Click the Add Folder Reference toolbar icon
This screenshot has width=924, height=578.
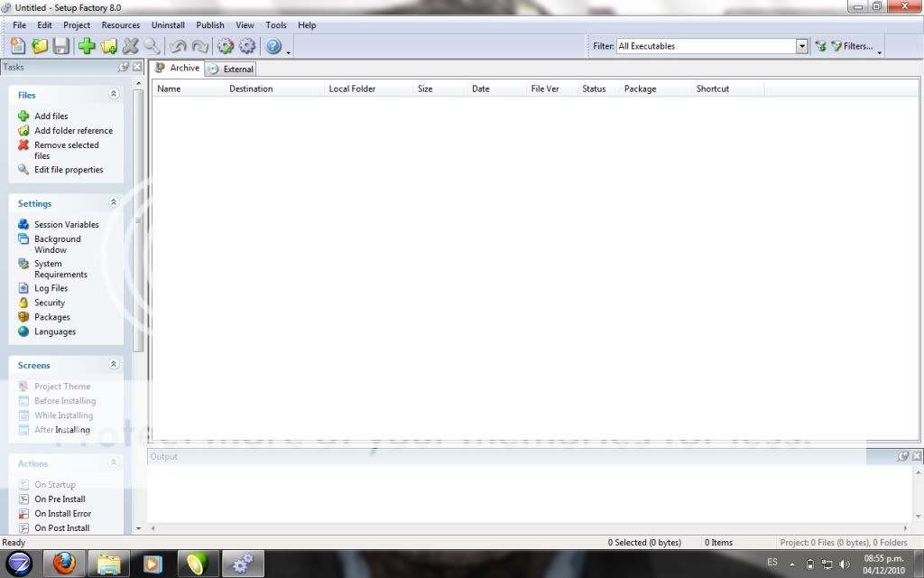coord(109,46)
